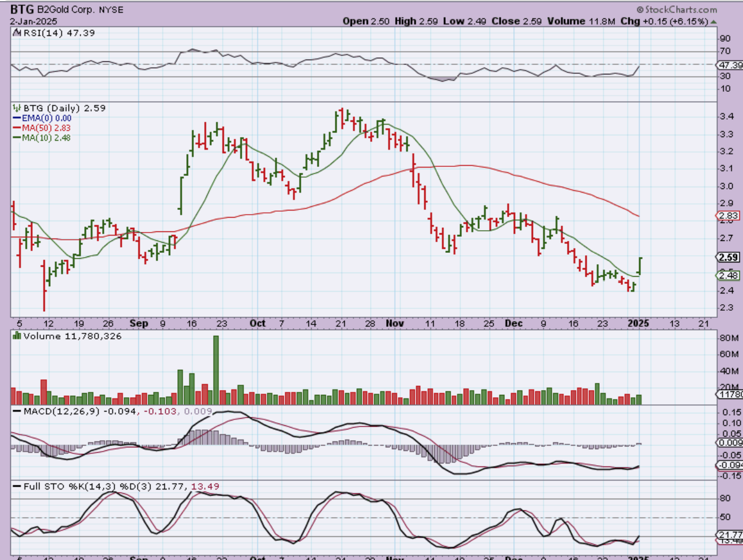Viewport: 743px width, 560px height.
Task: Click the red MA(50) legend line marker
Action: tap(16, 128)
